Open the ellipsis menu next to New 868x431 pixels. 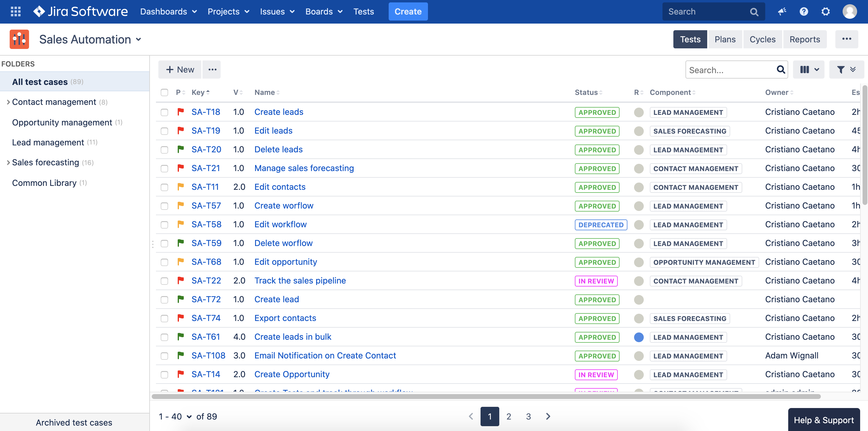[212, 70]
